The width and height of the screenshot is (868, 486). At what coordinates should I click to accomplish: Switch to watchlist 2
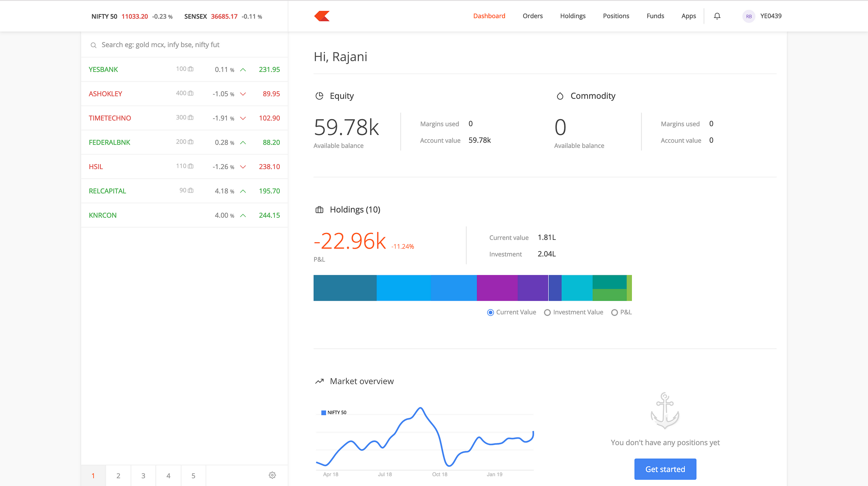tap(118, 475)
